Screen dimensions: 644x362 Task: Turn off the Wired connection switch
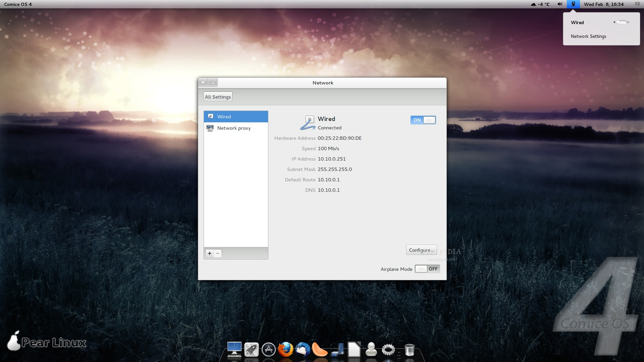coord(423,120)
